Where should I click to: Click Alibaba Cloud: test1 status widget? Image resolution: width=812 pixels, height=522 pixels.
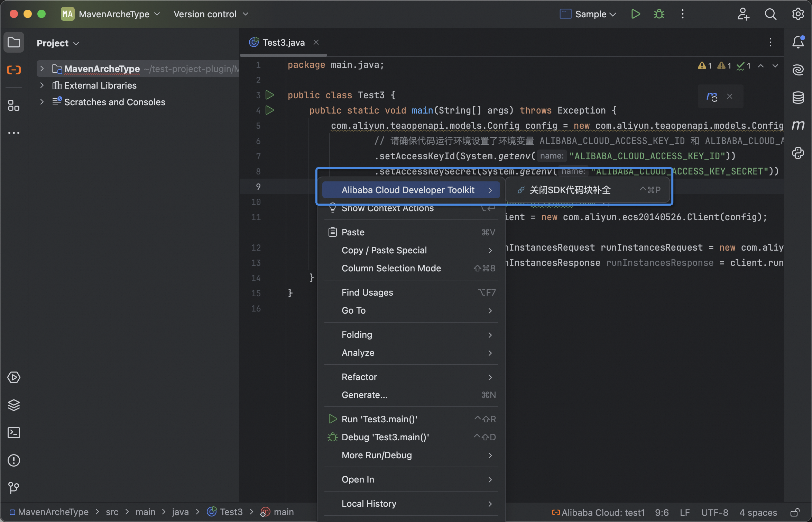[598, 512]
